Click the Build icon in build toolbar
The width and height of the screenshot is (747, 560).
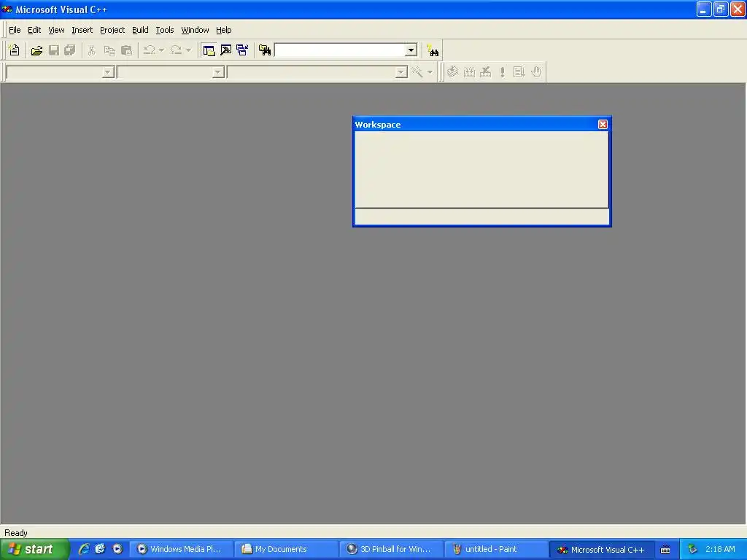pos(469,72)
